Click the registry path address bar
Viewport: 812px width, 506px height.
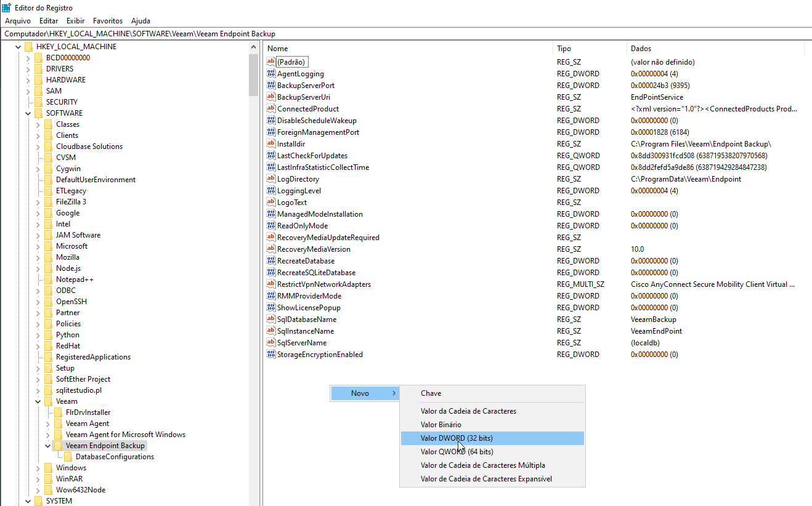(x=406, y=34)
